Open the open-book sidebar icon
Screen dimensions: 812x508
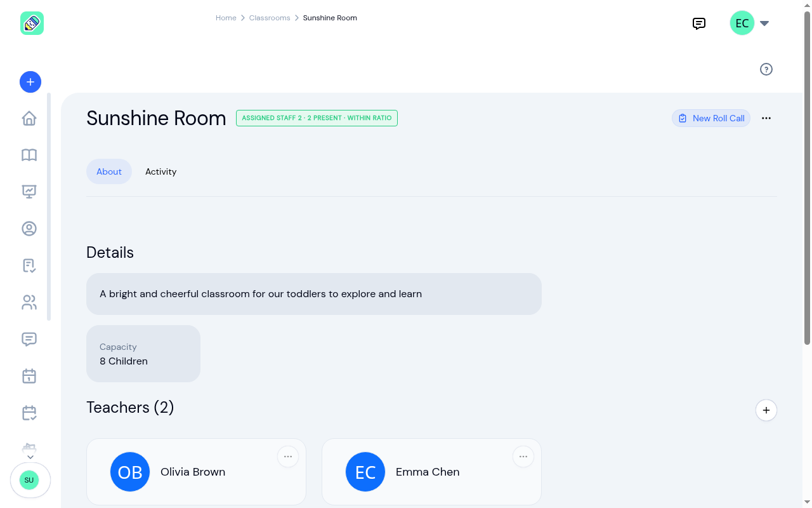click(29, 155)
